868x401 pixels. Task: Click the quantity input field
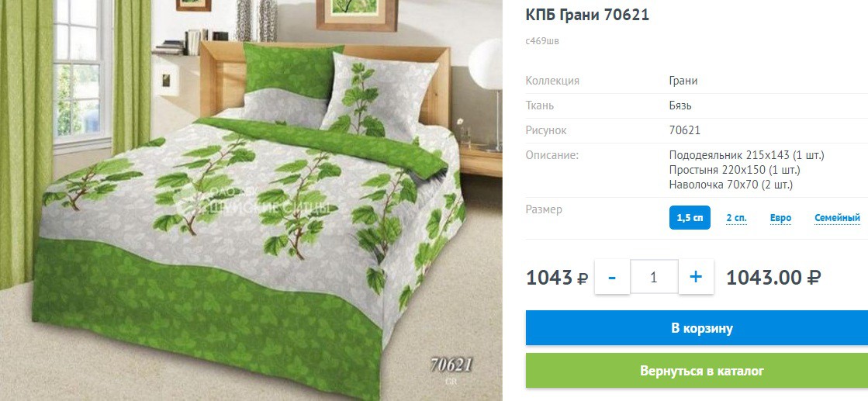tap(655, 277)
